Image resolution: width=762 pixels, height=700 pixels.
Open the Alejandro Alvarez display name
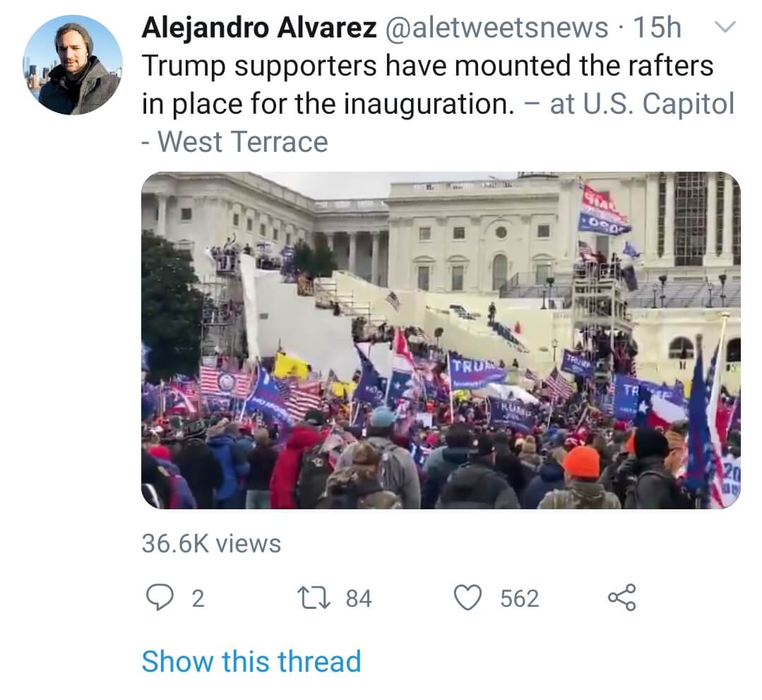[259, 28]
